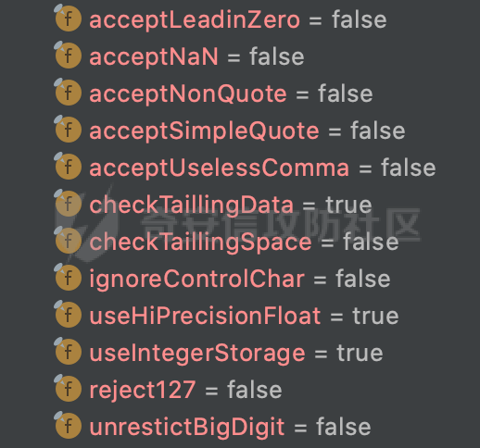Select the field icon for useHiPrecisionFloat

click(69, 315)
